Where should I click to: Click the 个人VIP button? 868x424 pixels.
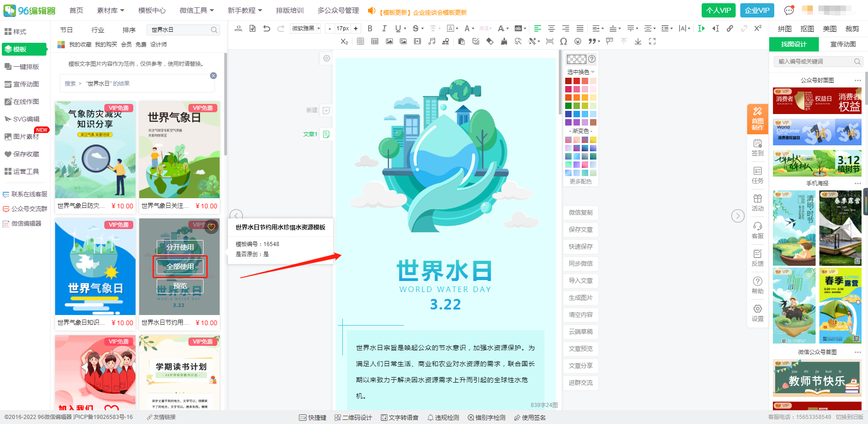(x=719, y=10)
